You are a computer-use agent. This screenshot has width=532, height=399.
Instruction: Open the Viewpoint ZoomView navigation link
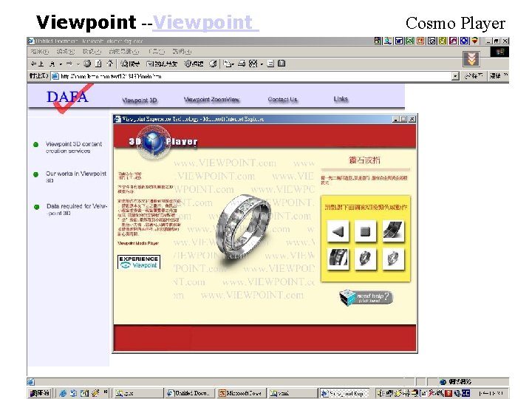pos(211,100)
